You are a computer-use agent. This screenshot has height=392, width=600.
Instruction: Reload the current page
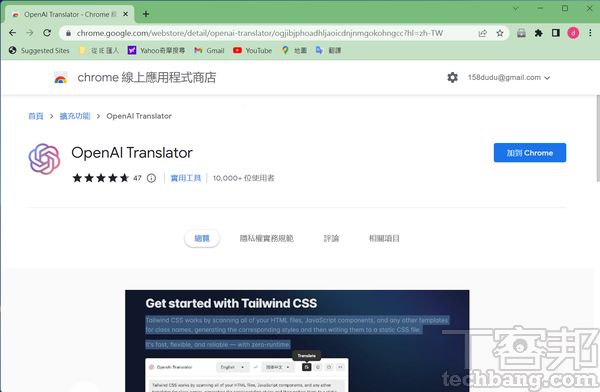pyautogui.click(x=47, y=33)
